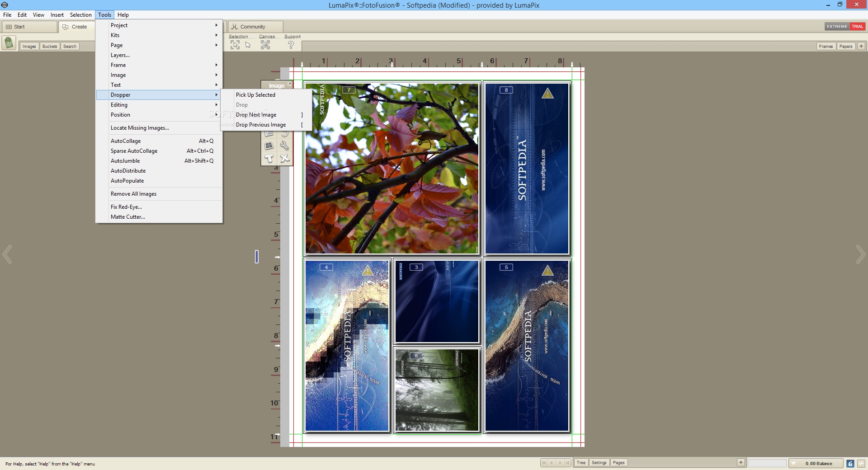Select AutoCollage from Tools menu

click(x=159, y=141)
